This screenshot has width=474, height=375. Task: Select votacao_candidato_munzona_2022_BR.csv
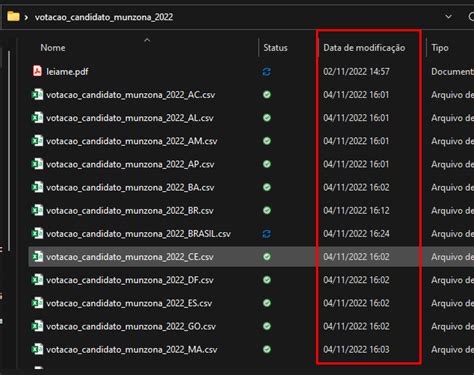coord(130,211)
